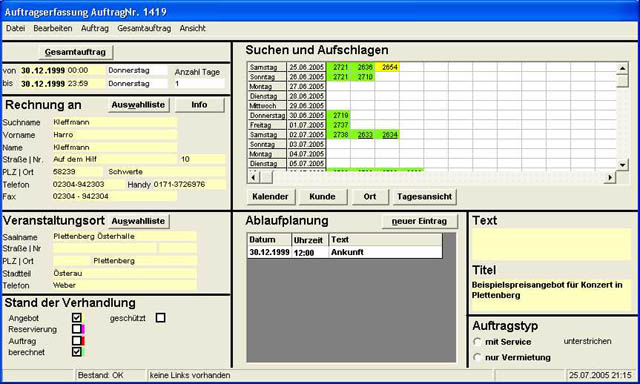Open order 2737 on Freitag 01.07.2005
The width and height of the screenshot is (640, 384).
[x=338, y=125]
